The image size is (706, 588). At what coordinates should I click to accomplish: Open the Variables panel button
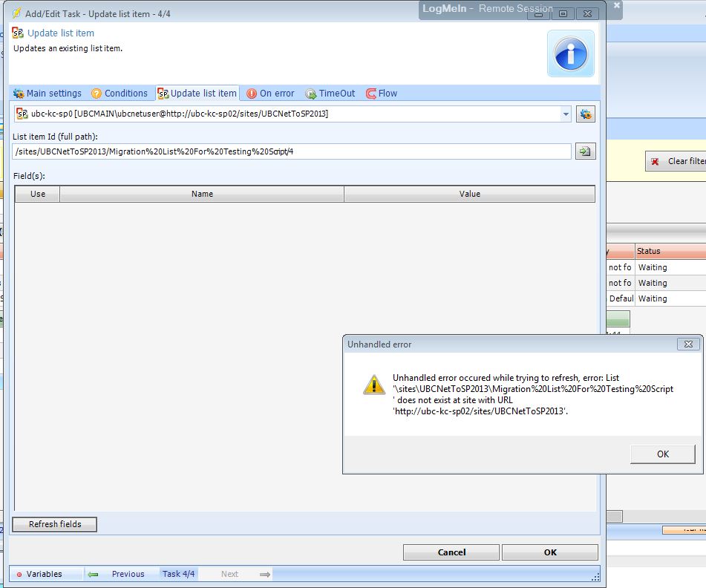coord(39,574)
